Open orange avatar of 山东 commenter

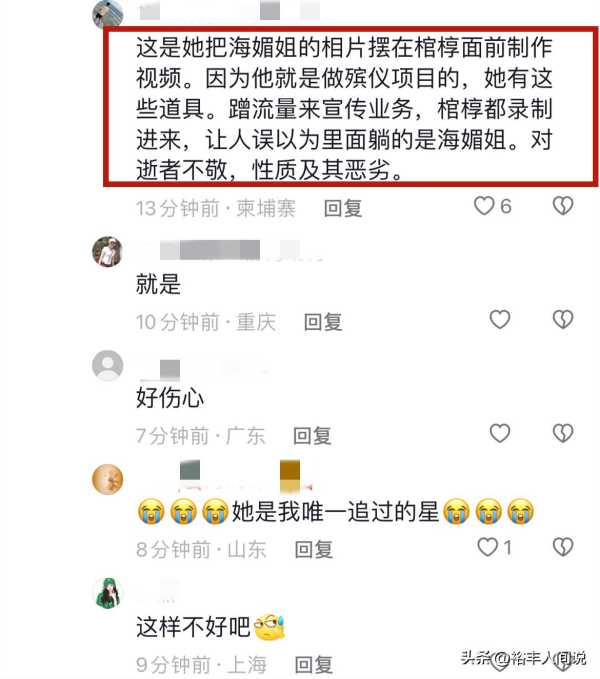pos(108,479)
